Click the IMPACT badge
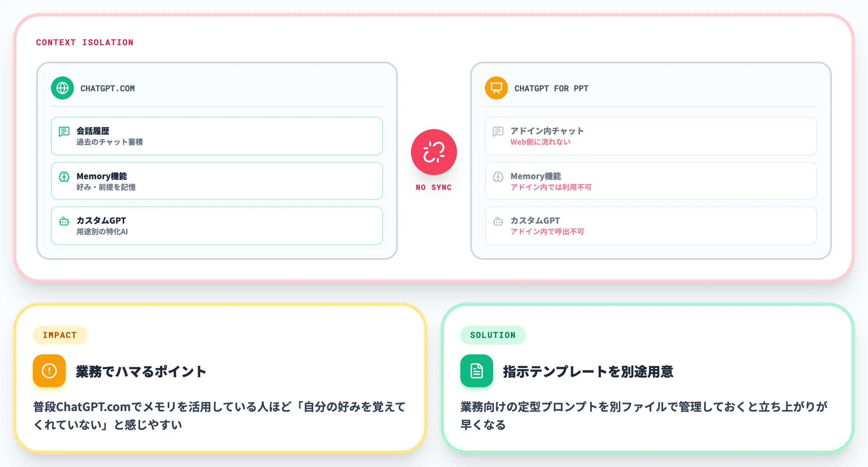 [x=60, y=335]
